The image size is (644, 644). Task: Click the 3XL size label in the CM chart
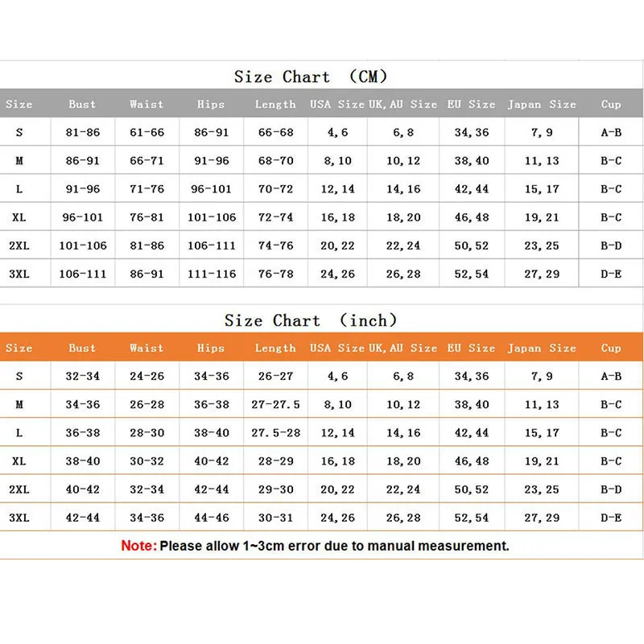19,274
